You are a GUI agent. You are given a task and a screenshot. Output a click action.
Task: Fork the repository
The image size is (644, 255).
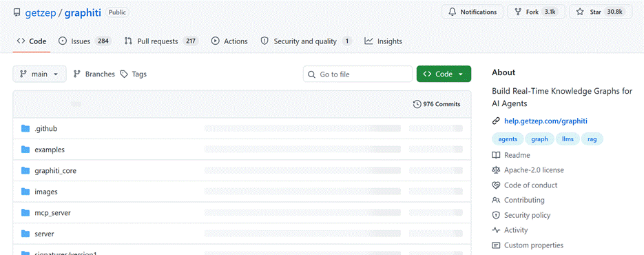536,12
